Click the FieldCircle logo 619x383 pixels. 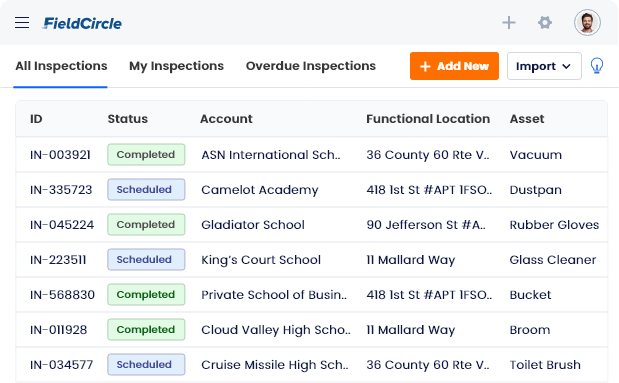82,23
